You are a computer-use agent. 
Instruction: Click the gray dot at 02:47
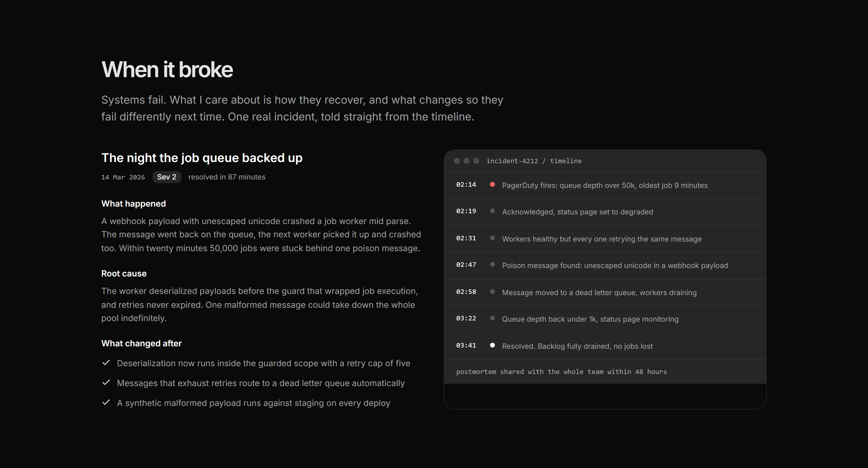click(492, 265)
